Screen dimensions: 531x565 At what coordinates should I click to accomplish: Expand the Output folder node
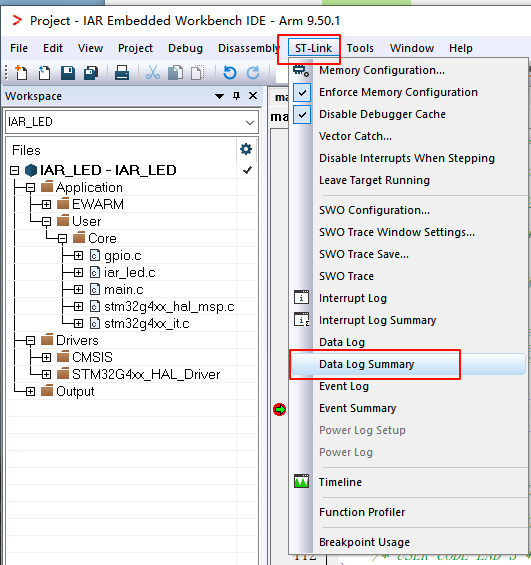(30, 391)
